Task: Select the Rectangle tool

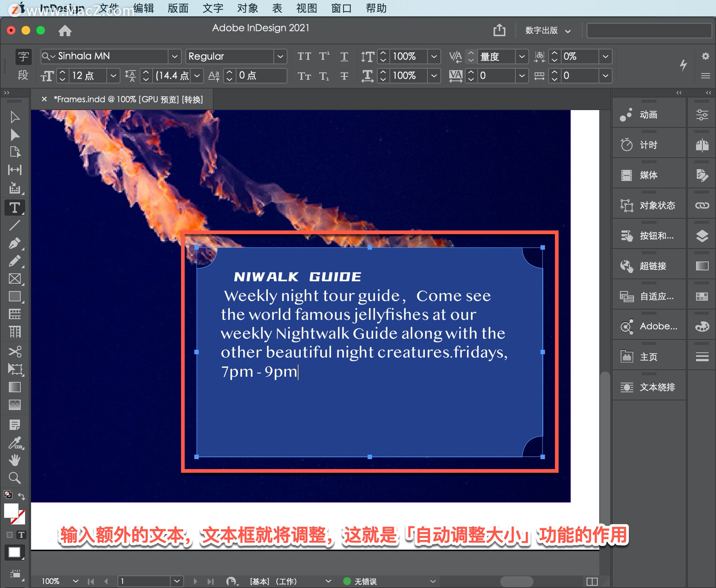Action: pos(15,297)
